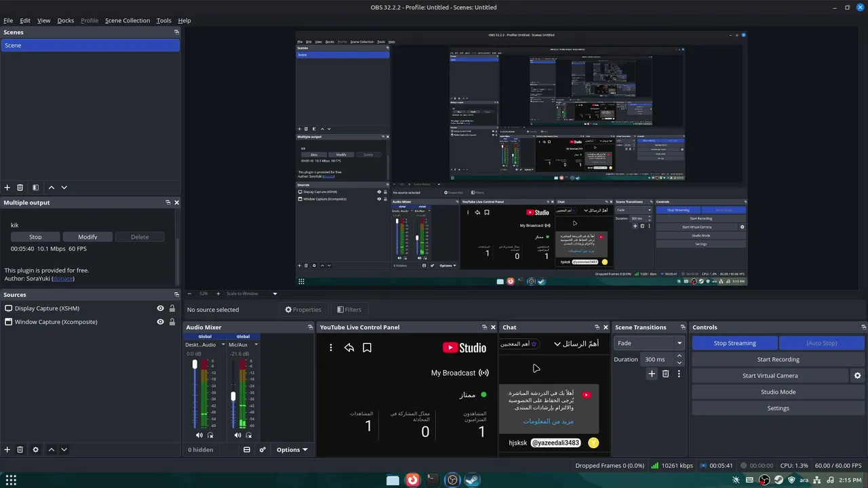Decrease transition duration with the down arrow
The image size is (868, 488).
click(x=680, y=363)
